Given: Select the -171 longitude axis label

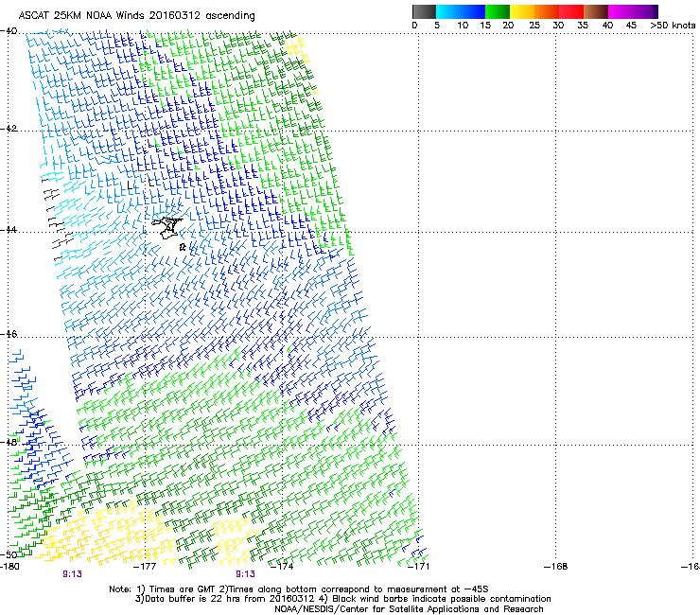Looking at the screenshot, I should pos(418,567).
